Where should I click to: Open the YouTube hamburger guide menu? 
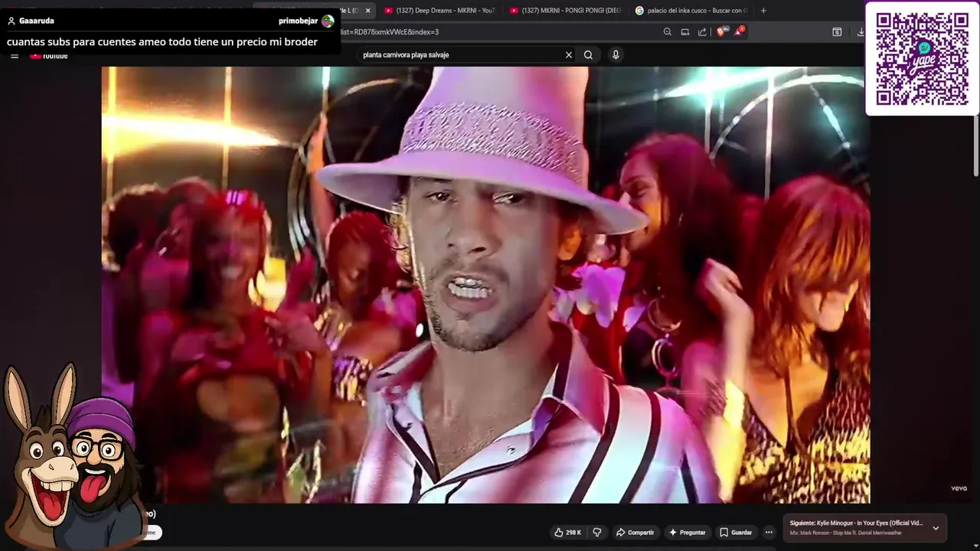click(14, 56)
